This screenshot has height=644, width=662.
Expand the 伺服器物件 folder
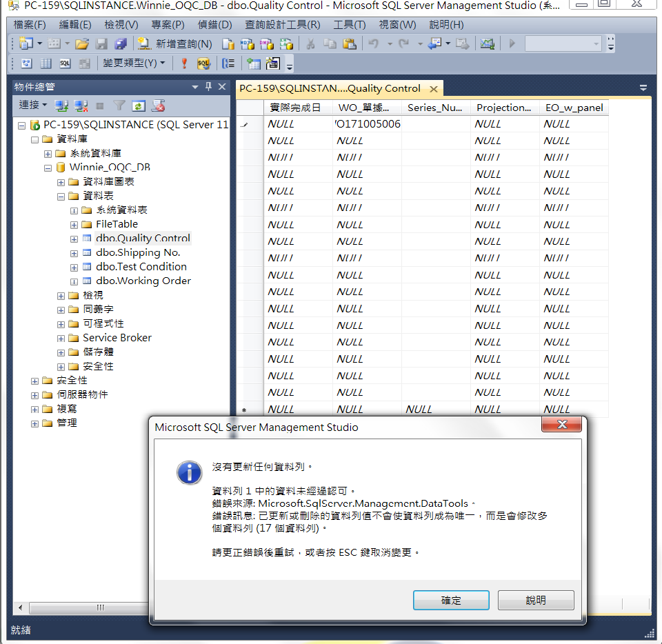34,395
